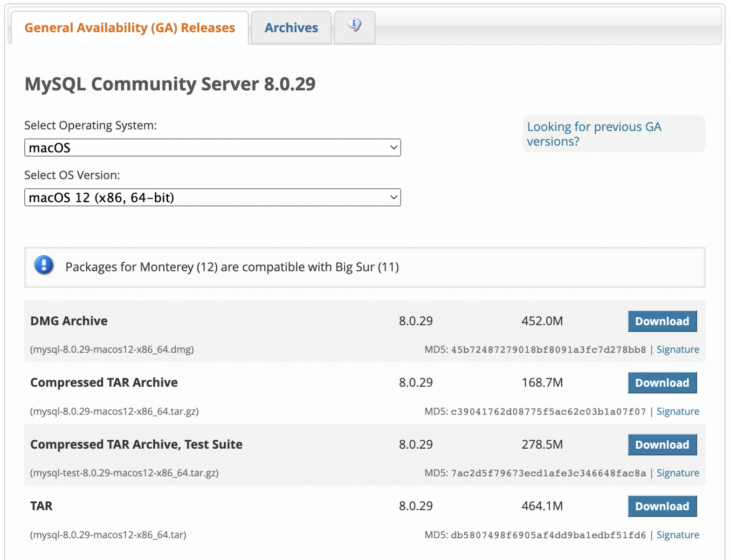Viewport: 731px width, 560px height.
Task: Open the Select Operating System dropdown
Action: tap(212, 148)
